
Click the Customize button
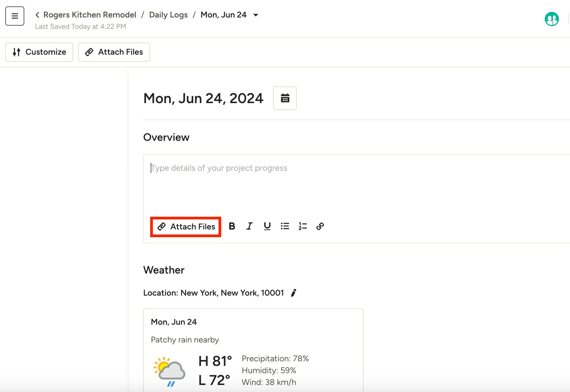39,52
